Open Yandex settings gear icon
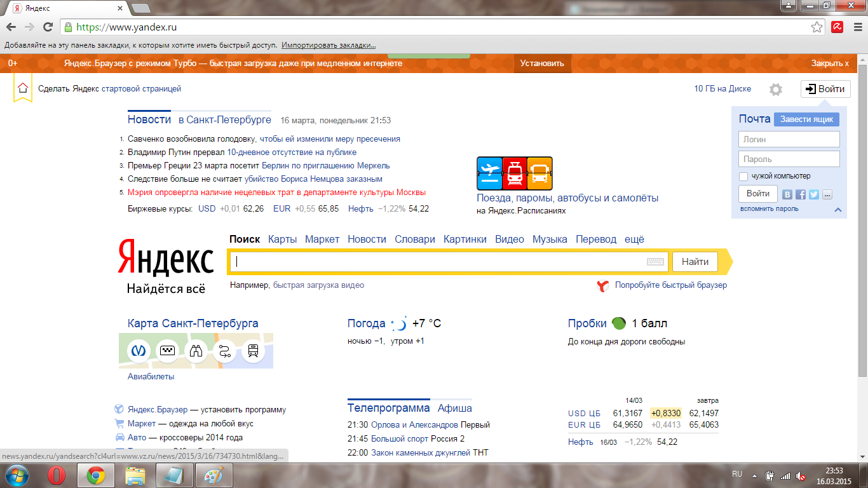Screen dimensions: 868x488 pyautogui.click(x=776, y=90)
